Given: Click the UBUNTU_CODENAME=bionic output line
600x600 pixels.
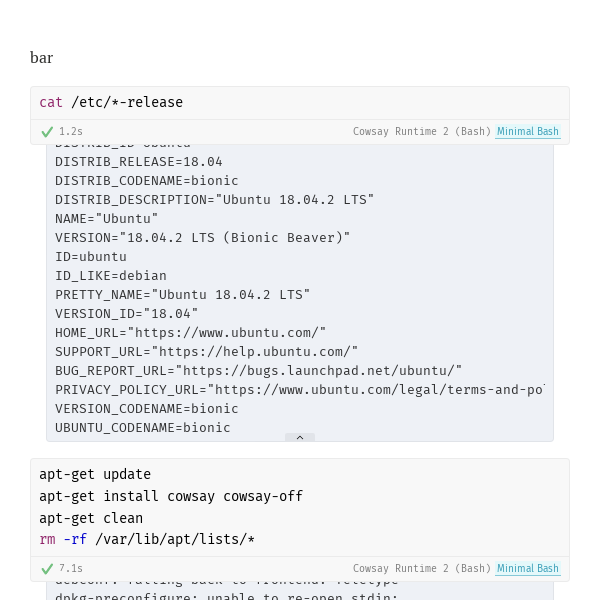Looking at the screenshot, I should [142, 427].
